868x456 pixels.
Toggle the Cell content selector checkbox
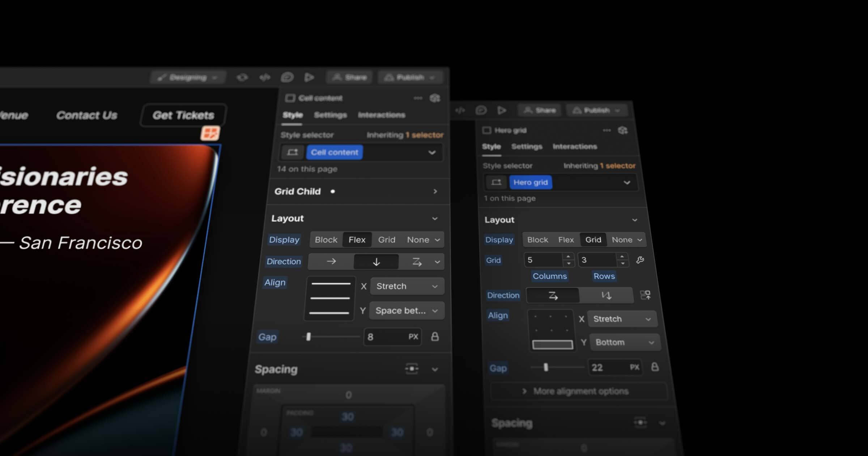point(290,98)
